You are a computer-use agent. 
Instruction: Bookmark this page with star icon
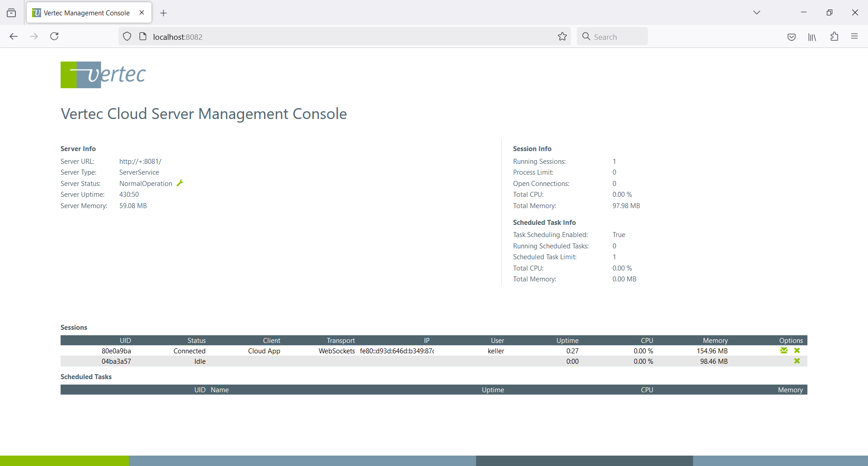point(562,37)
